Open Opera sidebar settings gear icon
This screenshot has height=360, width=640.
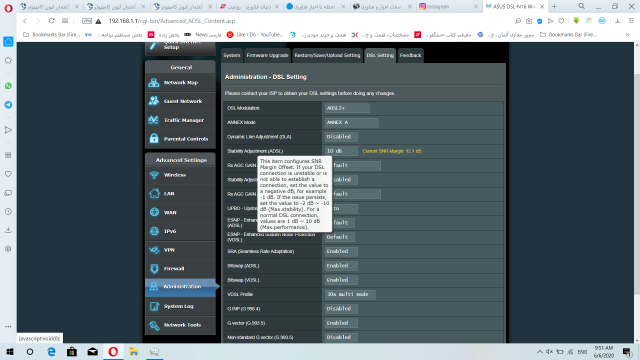(x=8, y=249)
